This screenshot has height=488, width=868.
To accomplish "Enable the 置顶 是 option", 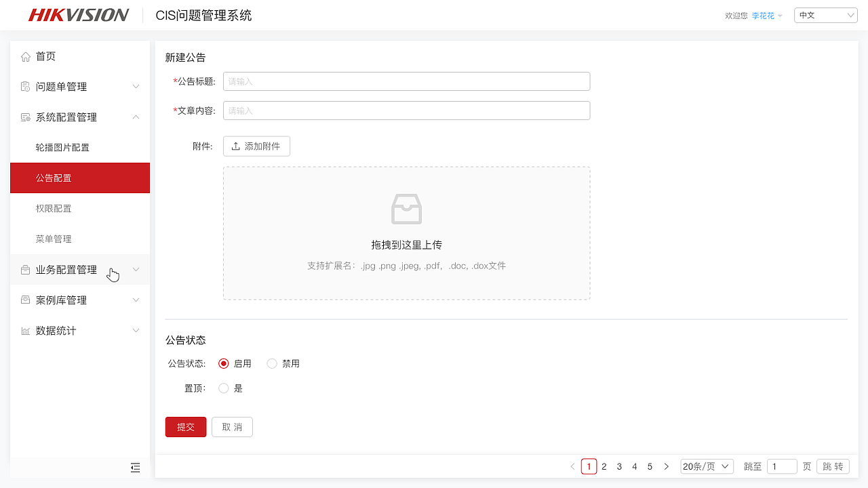I will 224,388.
